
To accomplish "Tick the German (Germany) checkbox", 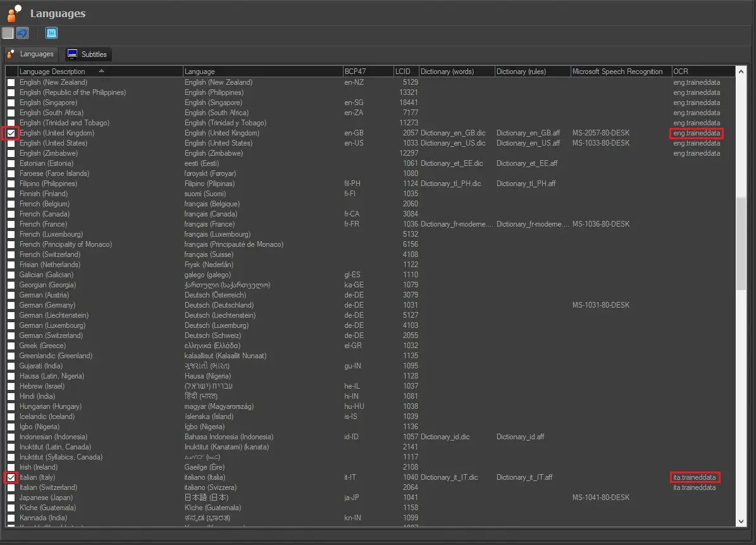I will 11,305.
